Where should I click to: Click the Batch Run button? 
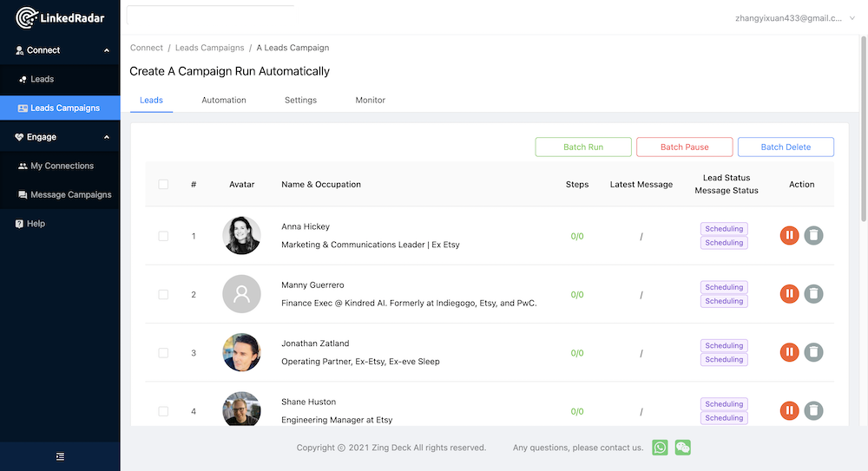point(583,147)
